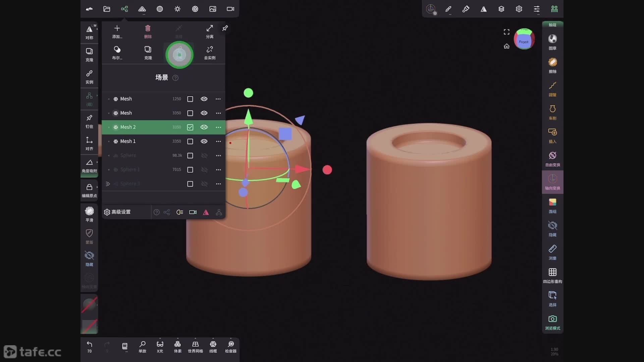The width and height of the screenshot is (644, 362).
Task: Open the three-dot menu for Mesh 1
Action: click(x=218, y=141)
